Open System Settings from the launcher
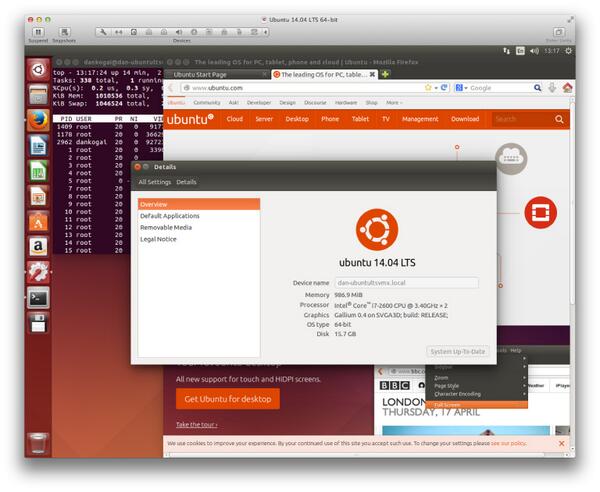The height and width of the screenshot is (492, 600). tap(38, 272)
